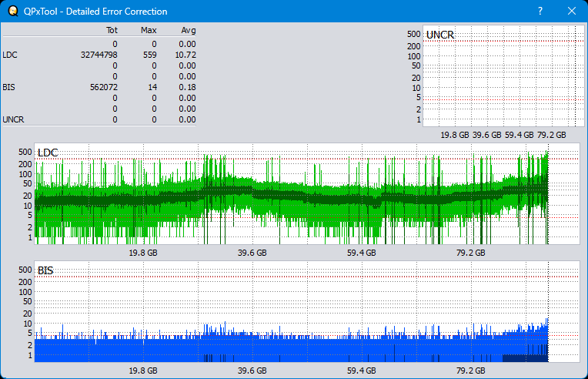Click the window title QPxTool - Detailed Error Correction
The height and width of the screenshot is (379, 588).
click(x=95, y=12)
